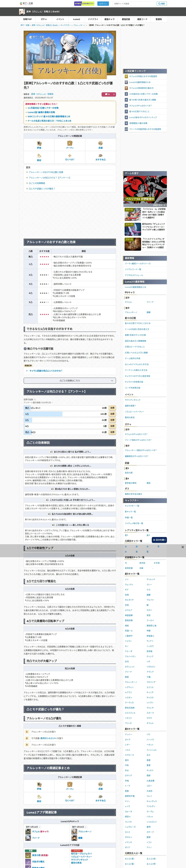
Task: Click the Genshin wiki avatar icon in title bar
Action: click(x=22, y=12)
